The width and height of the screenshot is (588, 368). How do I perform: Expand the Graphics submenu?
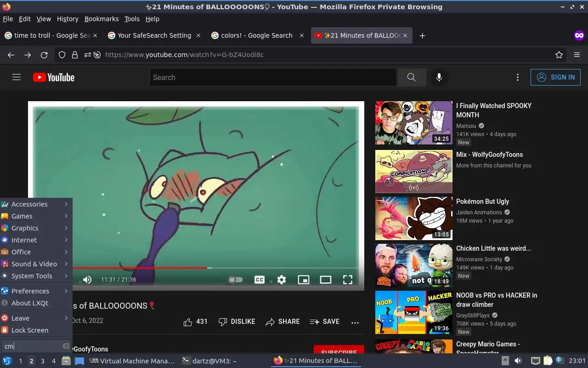coord(36,228)
